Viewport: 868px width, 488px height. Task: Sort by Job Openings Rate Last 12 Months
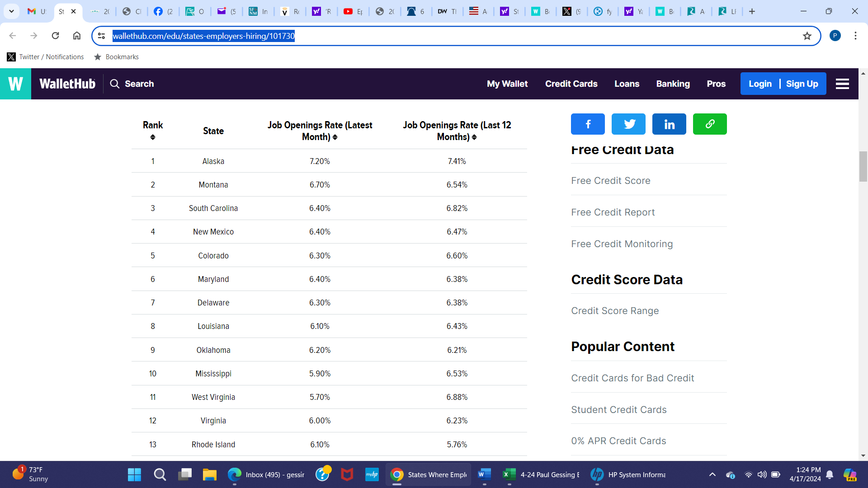pos(474,137)
